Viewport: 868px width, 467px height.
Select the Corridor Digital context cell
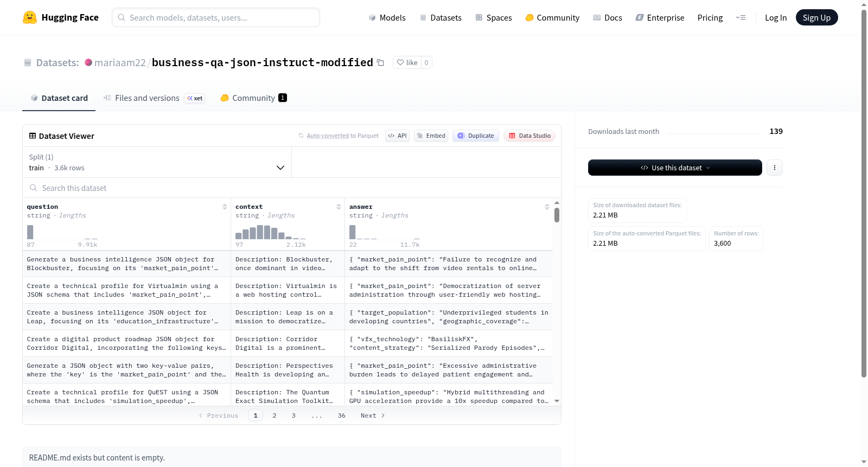(288, 343)
